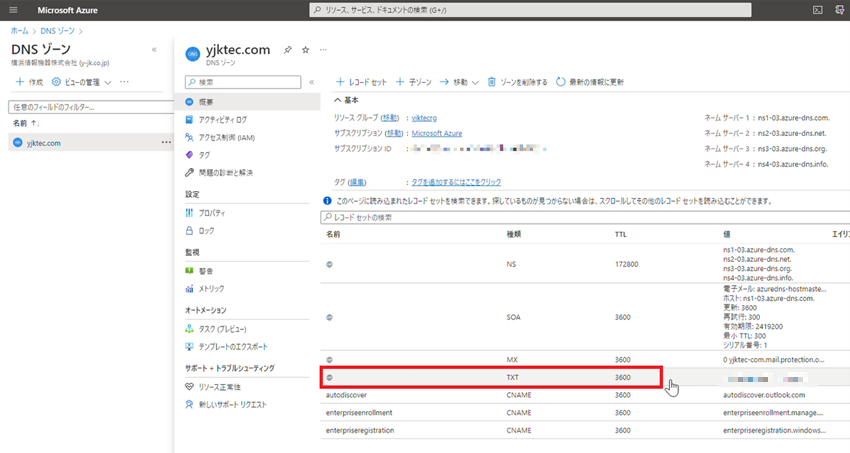Click the global resource search box
Screen dimensions: 850x453
[530, 10]
